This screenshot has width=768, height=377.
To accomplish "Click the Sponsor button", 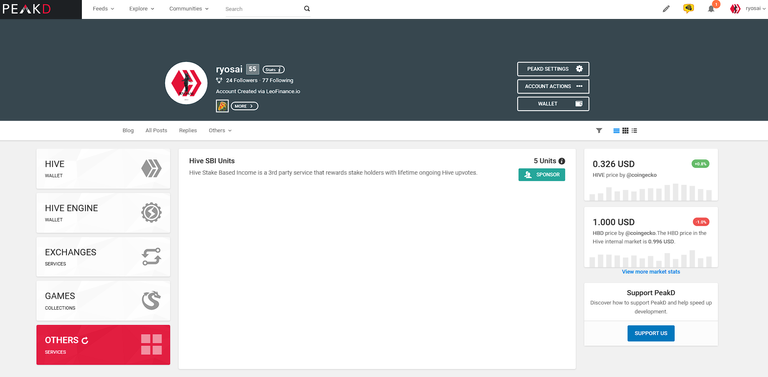I will tap(542, 175).
